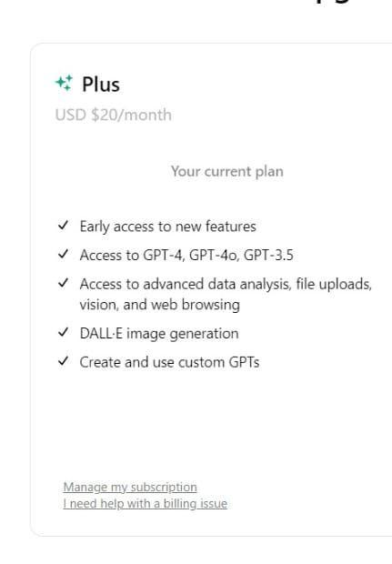Click the file uploads feature text
The height and width of the screenshot is (564, 392).
click(334, 284)
